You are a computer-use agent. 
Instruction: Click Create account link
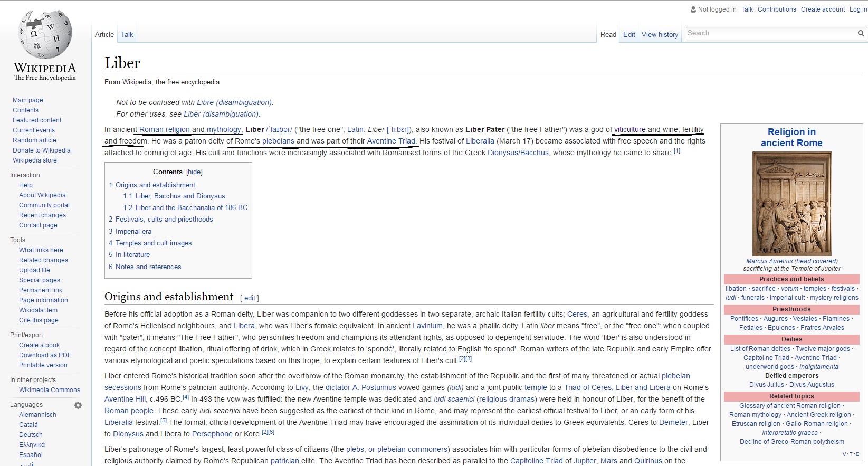[823, 9]
